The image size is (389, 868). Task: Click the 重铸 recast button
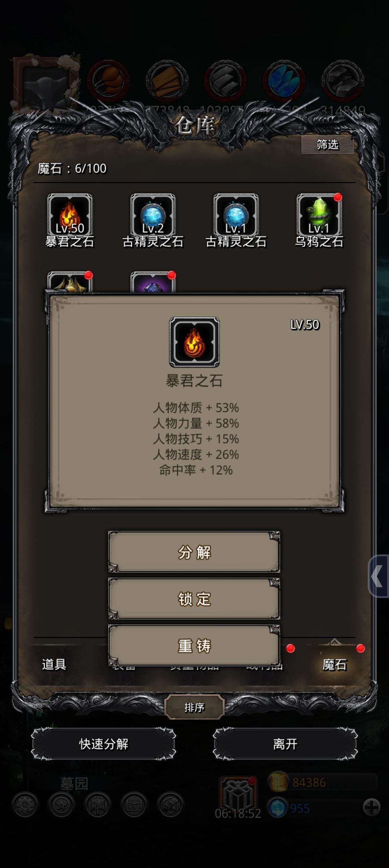click(194, 646)
